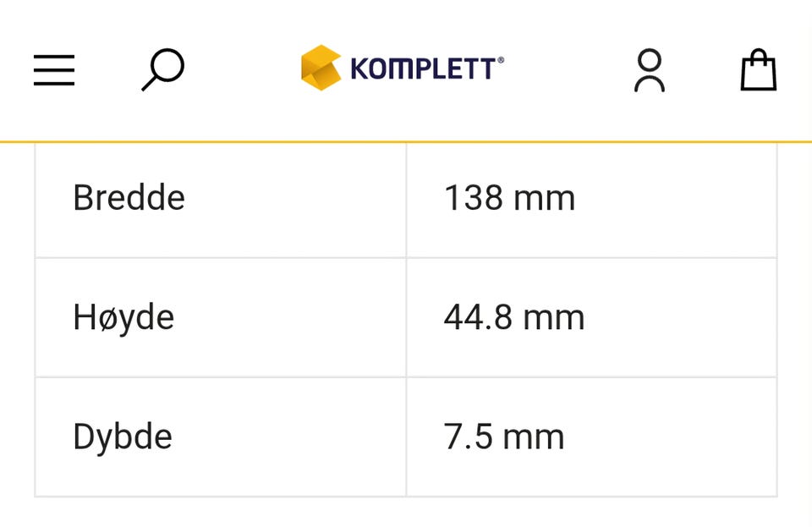The width and height of the screenshot is (812, 527).
Task: Select the Bredde label cell
Action: [x=221, y=199]
